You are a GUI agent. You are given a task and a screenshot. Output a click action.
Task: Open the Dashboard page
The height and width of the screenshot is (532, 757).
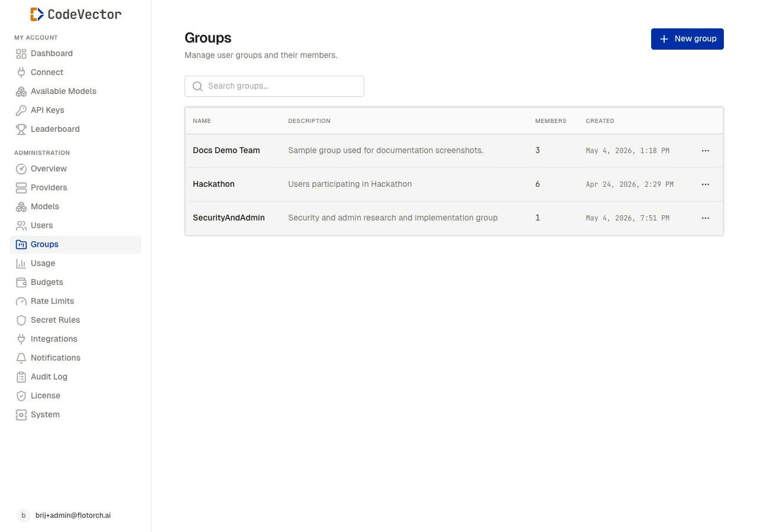(x=75, y=54)
